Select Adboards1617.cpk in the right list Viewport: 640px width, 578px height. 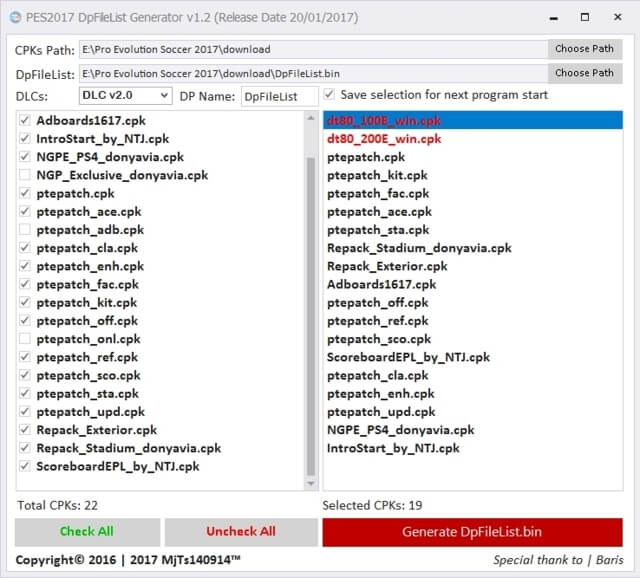[473, 284]
